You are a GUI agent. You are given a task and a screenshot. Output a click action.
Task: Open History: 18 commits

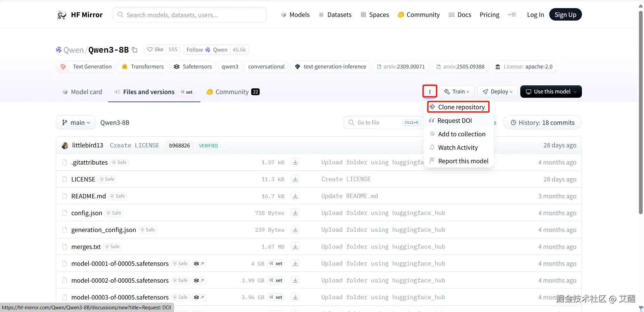[x=543, y=123]
